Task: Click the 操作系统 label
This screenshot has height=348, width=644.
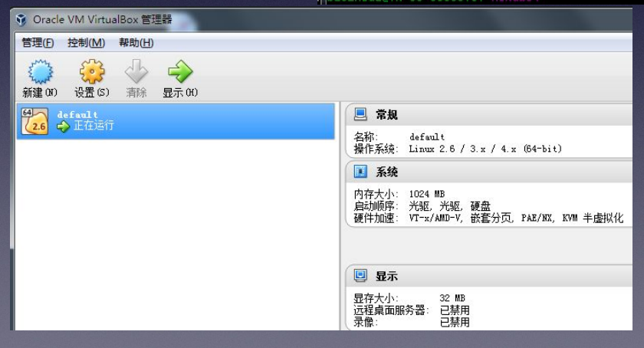Action: point(376,149)
